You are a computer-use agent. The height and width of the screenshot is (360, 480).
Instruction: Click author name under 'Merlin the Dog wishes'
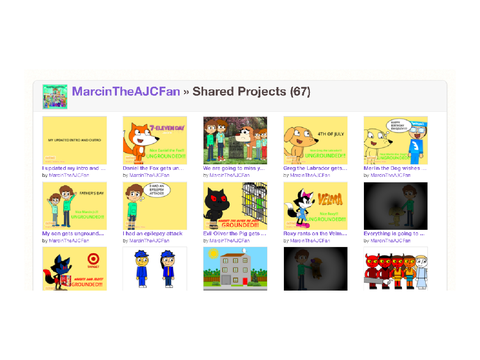[391, 175]
